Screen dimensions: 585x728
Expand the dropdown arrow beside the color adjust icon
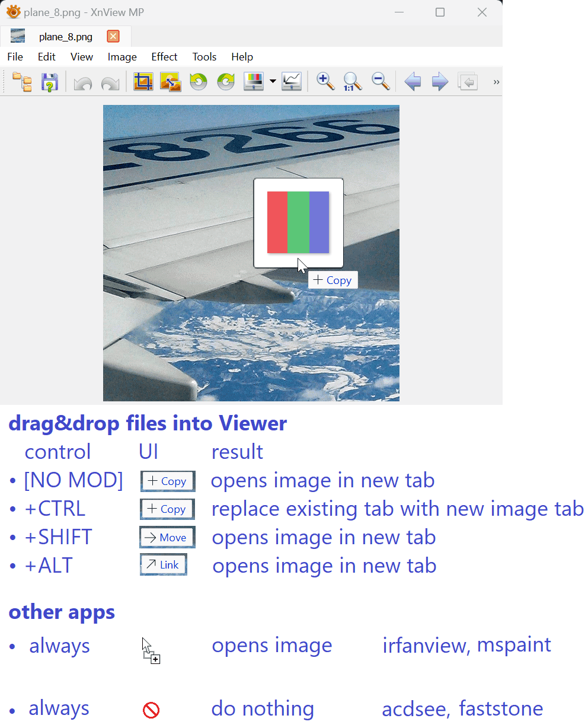click(273, 82)
